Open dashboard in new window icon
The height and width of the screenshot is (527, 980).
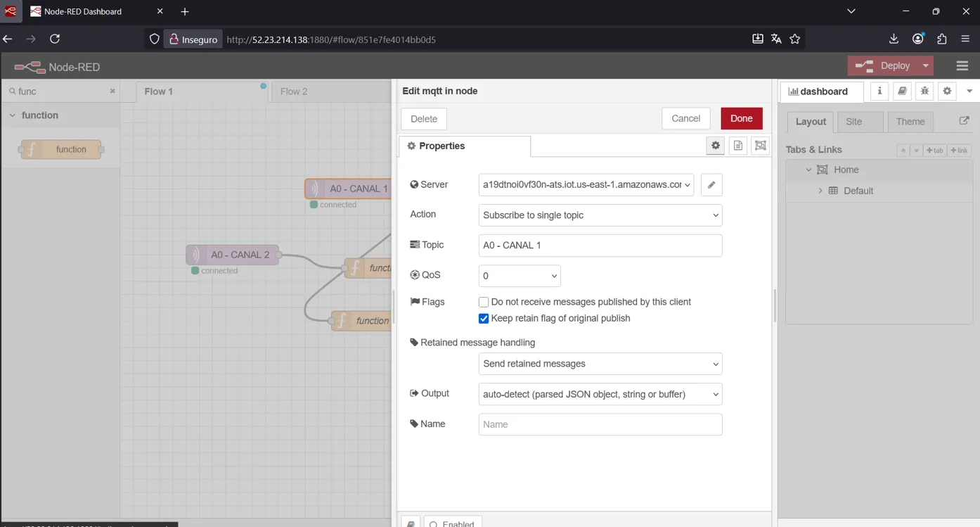pos(964,121)
